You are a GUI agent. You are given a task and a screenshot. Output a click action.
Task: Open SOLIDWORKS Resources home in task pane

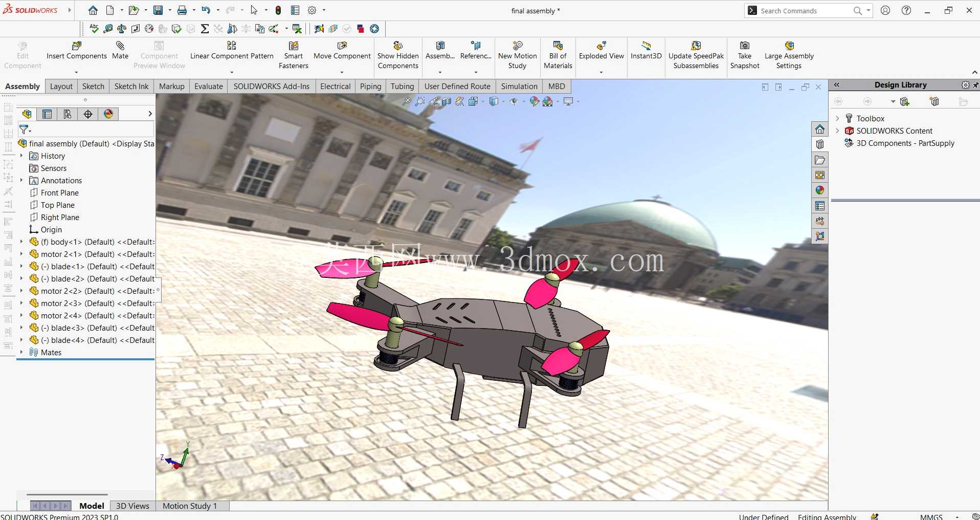coord(820,129)
